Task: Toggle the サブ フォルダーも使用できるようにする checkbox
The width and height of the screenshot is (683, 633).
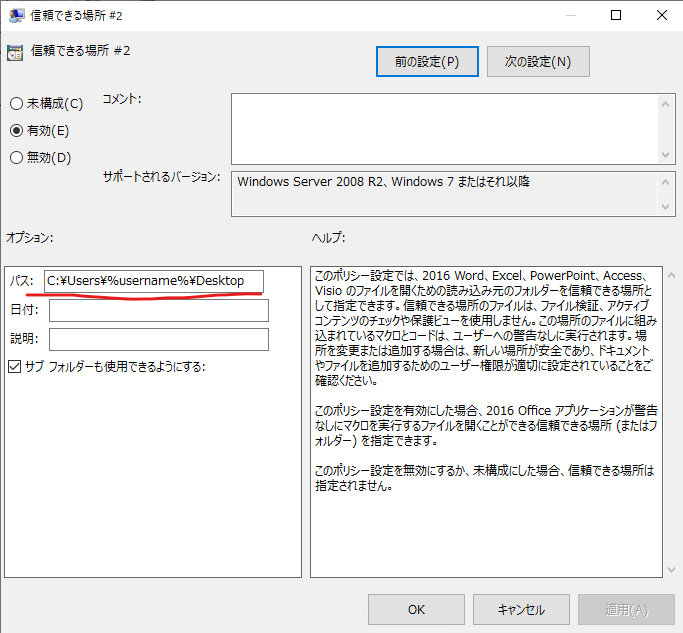Action: click(14, 367)
